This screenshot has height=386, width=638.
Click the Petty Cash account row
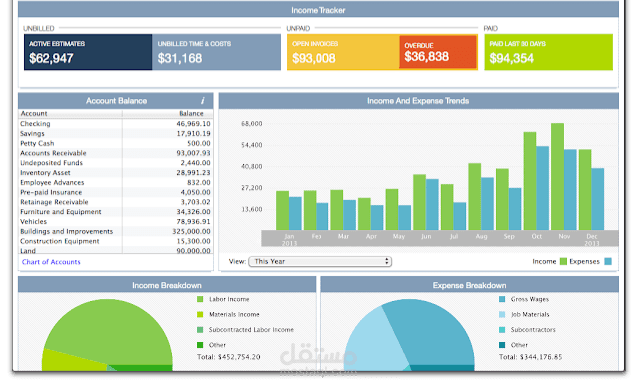pos(116,143)
